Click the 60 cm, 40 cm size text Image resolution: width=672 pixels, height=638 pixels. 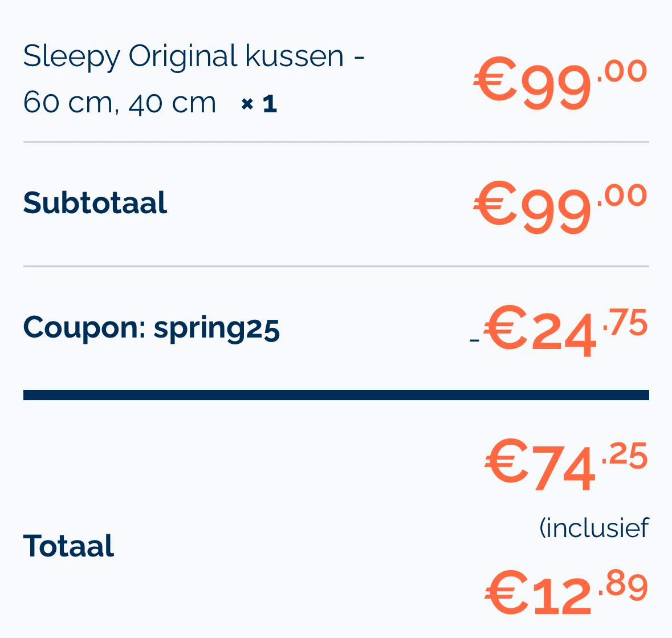click(x=120, y=103)
